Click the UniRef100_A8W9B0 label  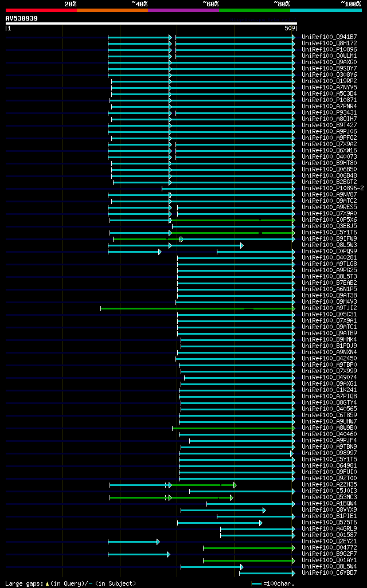pyautogui.click(x=330, y=428)
